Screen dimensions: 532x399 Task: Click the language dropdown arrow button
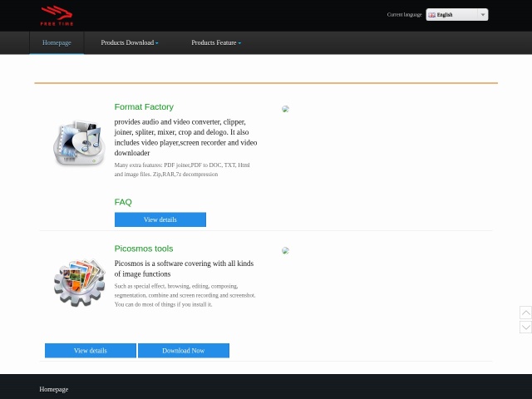tap(482, 15)
